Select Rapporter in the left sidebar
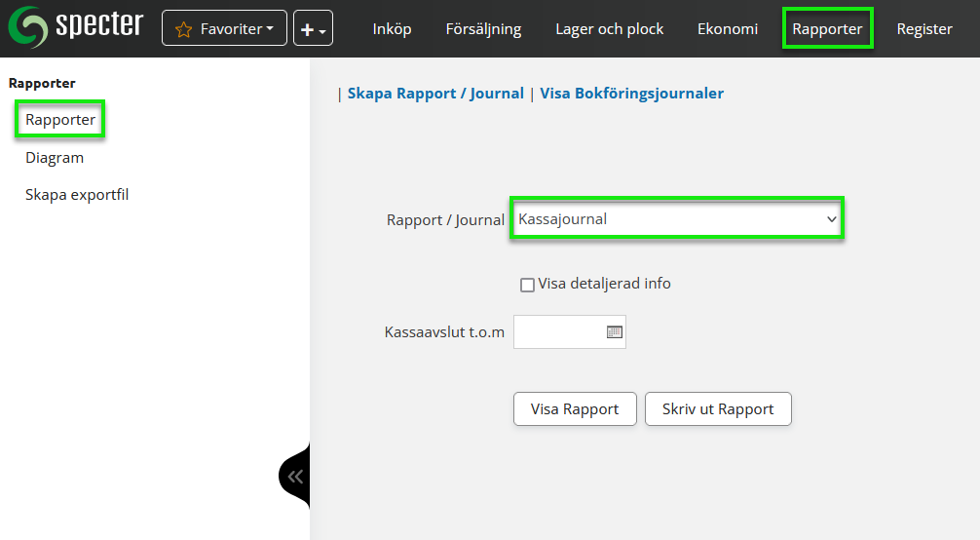This screenshot has width=980, height=540. tap(60, 120)
